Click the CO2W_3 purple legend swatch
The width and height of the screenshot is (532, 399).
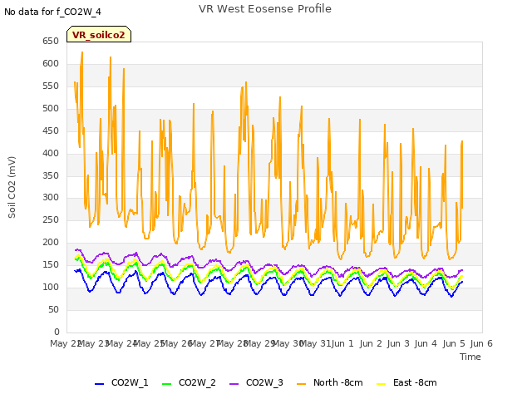[x=234, y=384]
